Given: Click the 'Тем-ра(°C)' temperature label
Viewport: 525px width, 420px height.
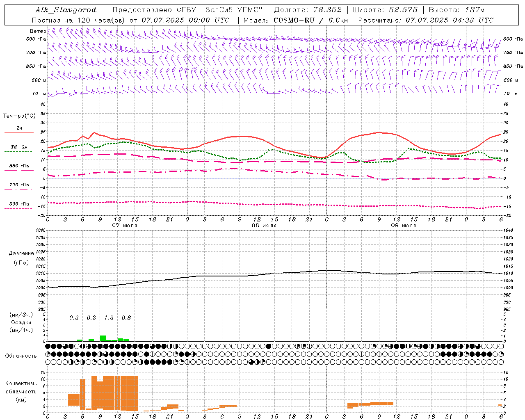Looking at the screenshot, I should point(19,116).
